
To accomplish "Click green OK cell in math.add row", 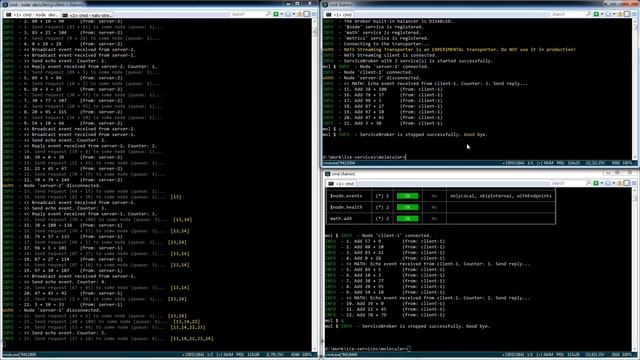I will (x=407, y=219).
